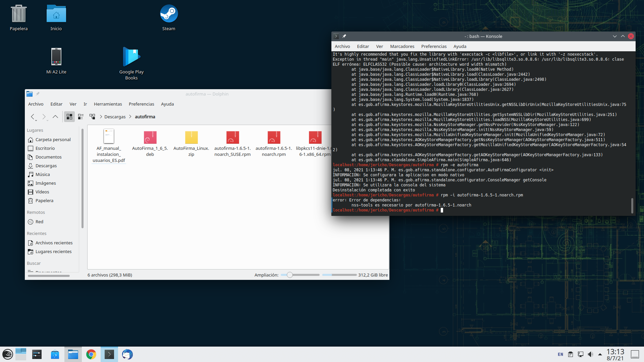Open Marcadores menu in Konsole
Screen dimensions: 644x362
point(402,46)
